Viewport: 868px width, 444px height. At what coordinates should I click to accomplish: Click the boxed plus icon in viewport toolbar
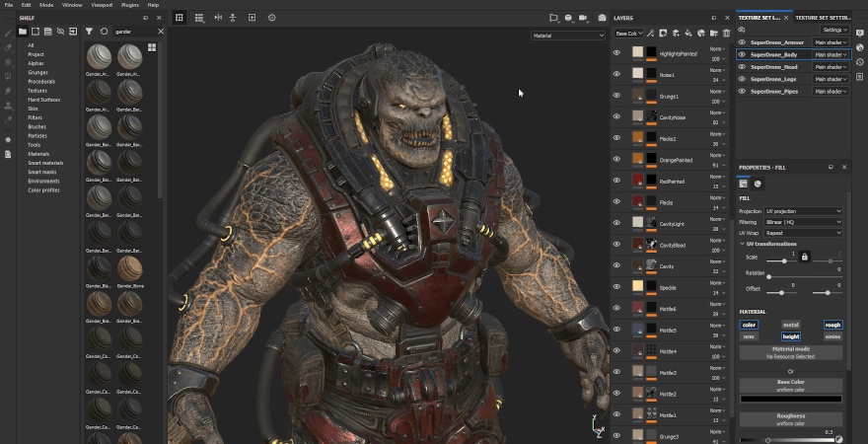252,18
